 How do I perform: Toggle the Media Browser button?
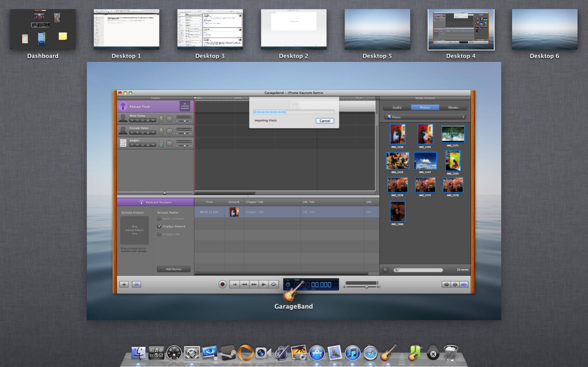(x=464, y=284)
